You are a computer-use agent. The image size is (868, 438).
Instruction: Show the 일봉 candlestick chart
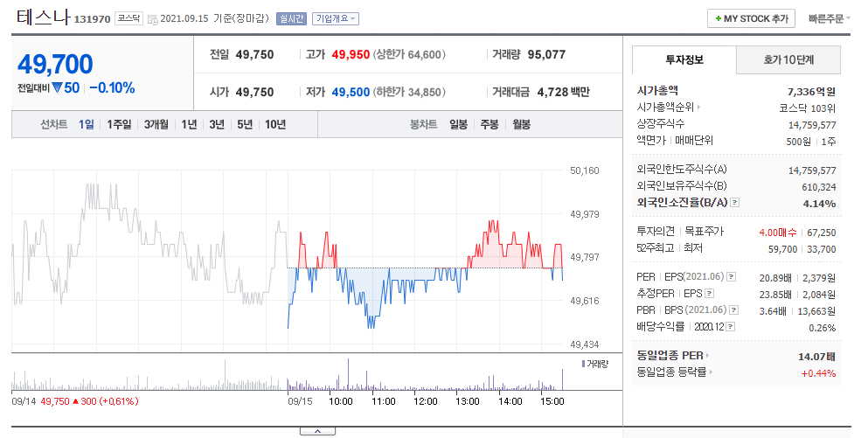(458, 125)
